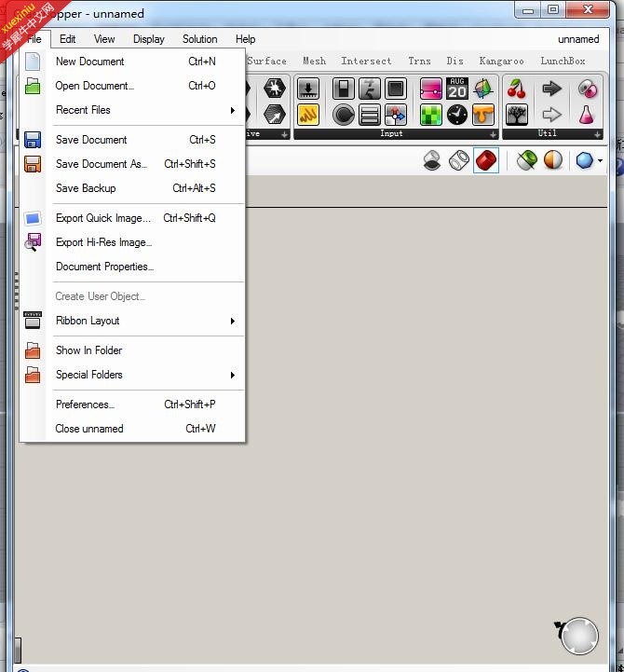Screen dimensions: 624x672
Task: Select the pink flask icon in Util
Action: (x=587, y=115)
